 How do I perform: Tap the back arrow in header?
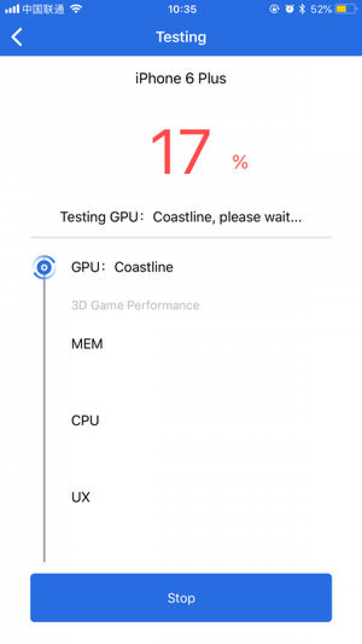coord(17,37)
